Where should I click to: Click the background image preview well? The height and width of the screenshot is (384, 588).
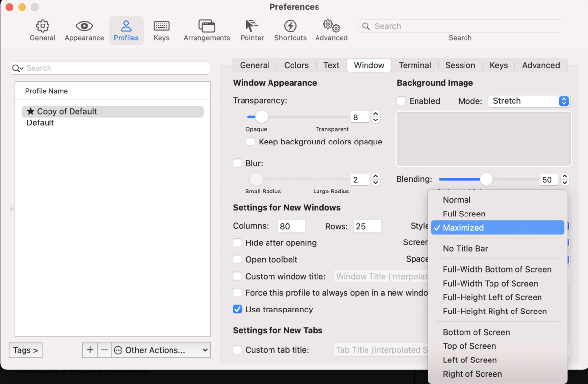point(484,139)
